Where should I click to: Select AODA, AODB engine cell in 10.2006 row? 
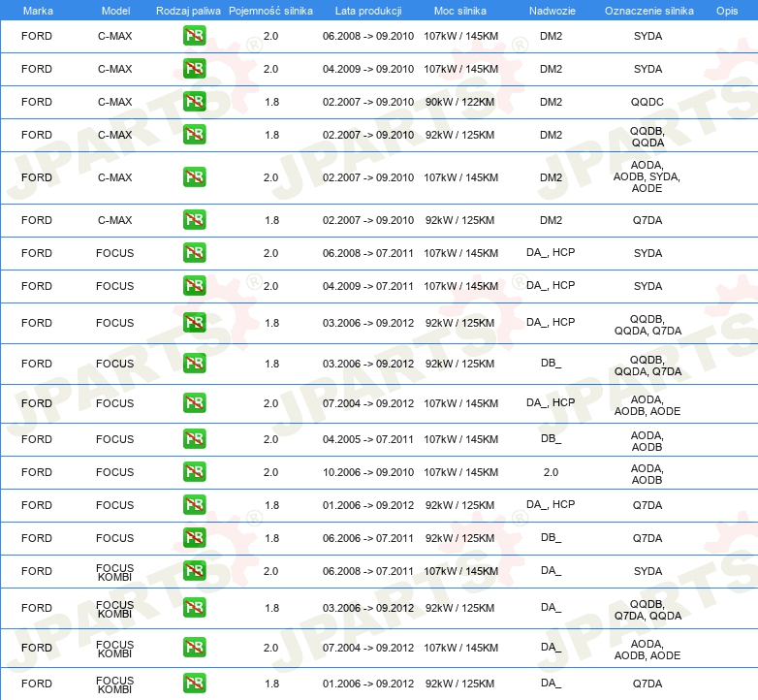pyautogui.click(x=647, y=474)
